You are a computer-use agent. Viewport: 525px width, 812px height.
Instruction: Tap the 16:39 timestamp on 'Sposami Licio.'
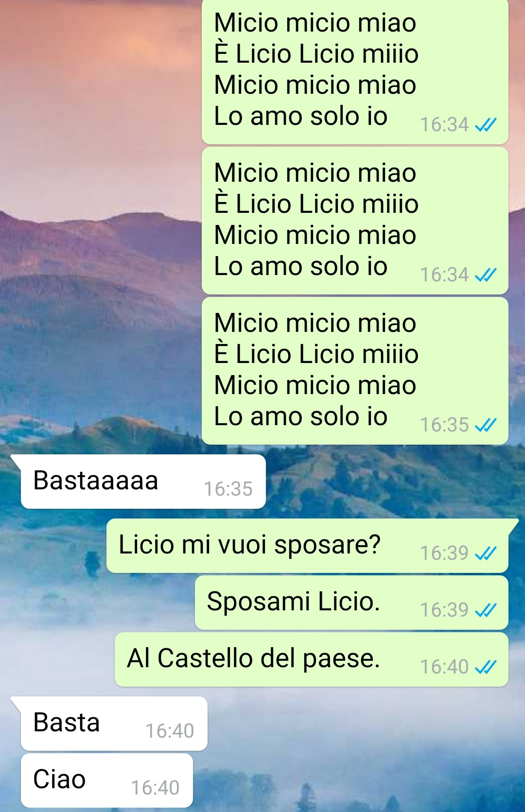[x=444, y=610]
